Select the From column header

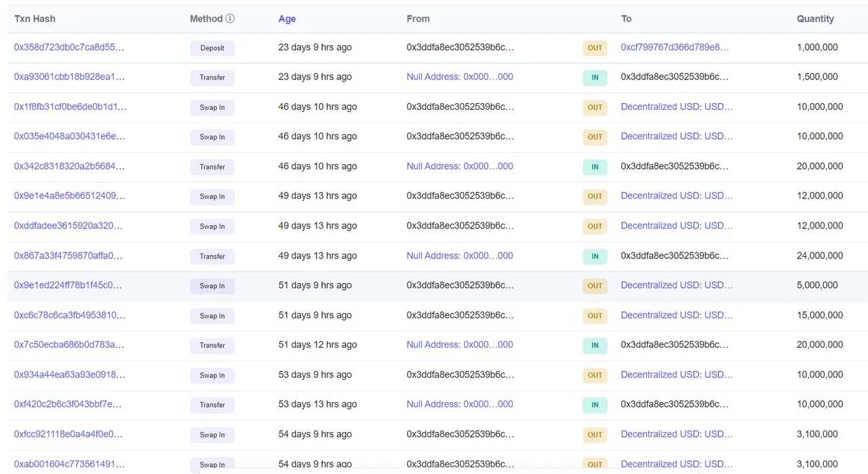click(418, 18)
